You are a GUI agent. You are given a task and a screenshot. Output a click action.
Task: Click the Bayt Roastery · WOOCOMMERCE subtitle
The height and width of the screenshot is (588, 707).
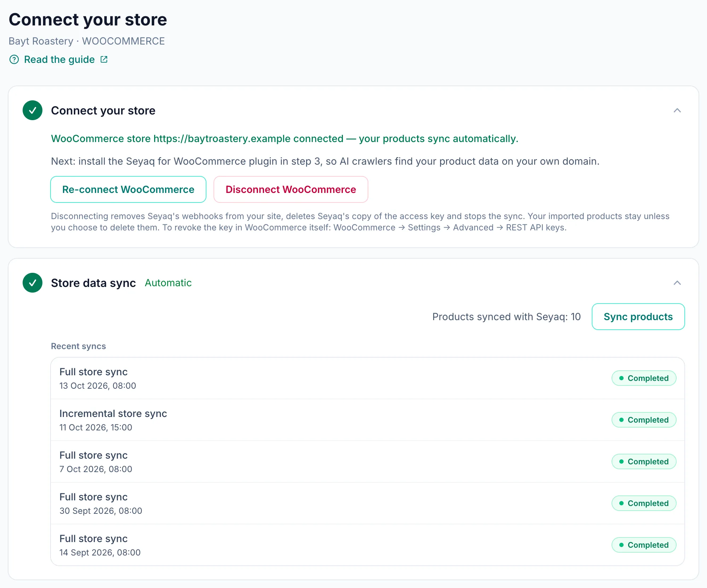pyautogui.click(x=87, y=41)
